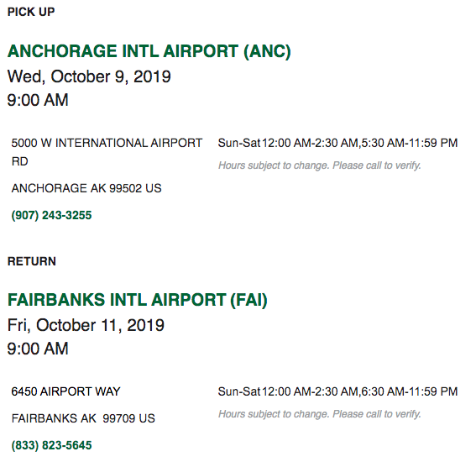Call Anchorage phone number (907) 243-3255
This screenshot has width=476, height=462.
pyautogui.click(x=51, y=215)
